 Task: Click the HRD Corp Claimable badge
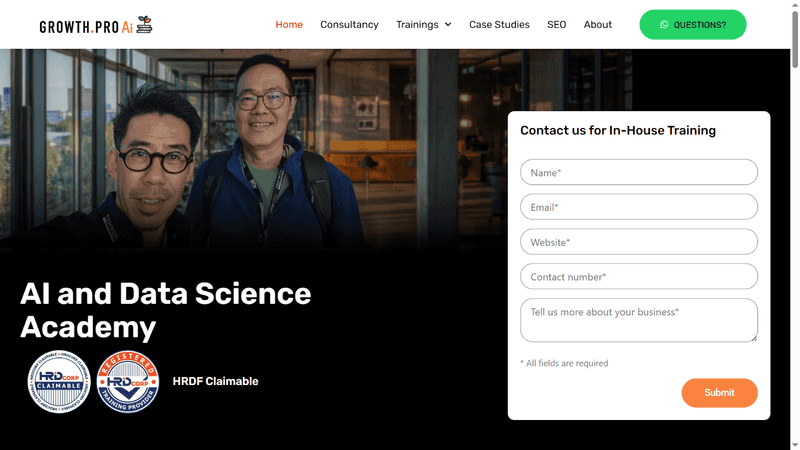(59, 381)
